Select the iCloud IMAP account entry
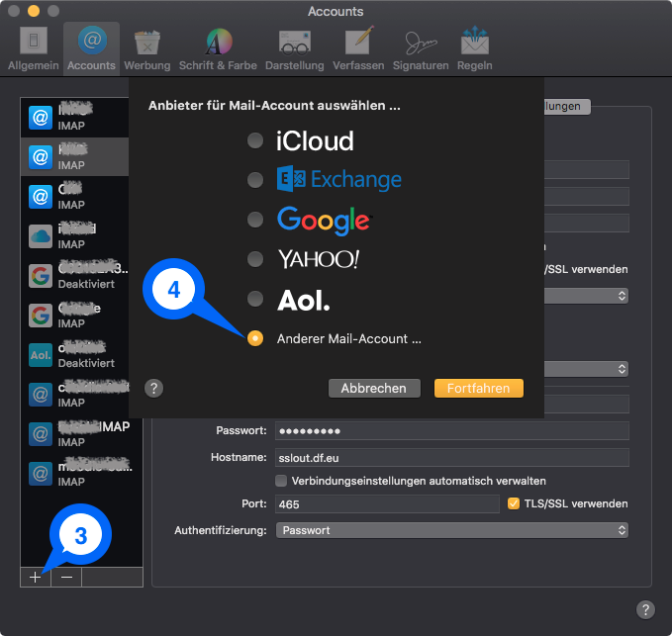The height and width of the screenshot is (636, 672). [74, 236]
